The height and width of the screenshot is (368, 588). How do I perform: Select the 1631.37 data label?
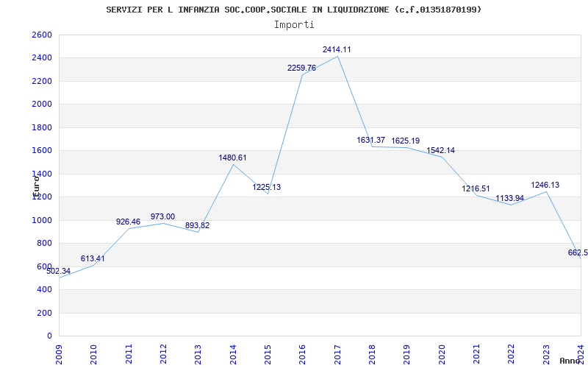tap(371, 140)
